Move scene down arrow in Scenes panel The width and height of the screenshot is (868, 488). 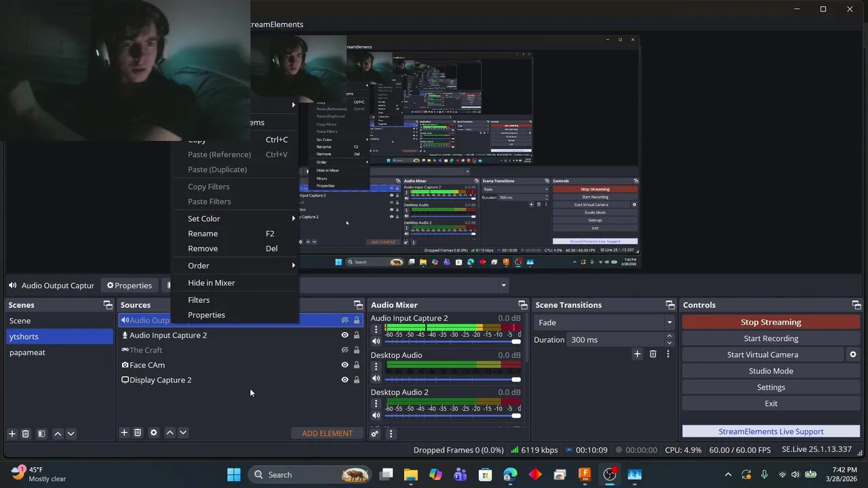coord(71,433)
